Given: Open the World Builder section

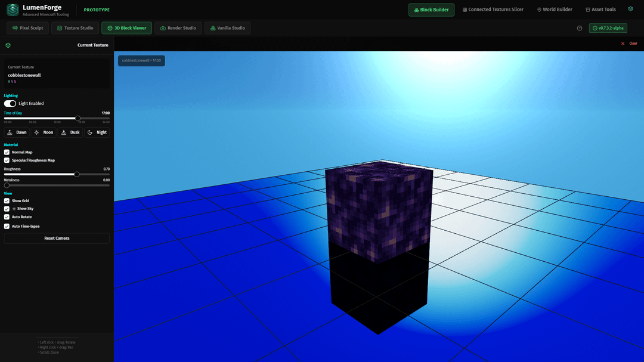Looking at the screenshot, I should pos(555,10).
